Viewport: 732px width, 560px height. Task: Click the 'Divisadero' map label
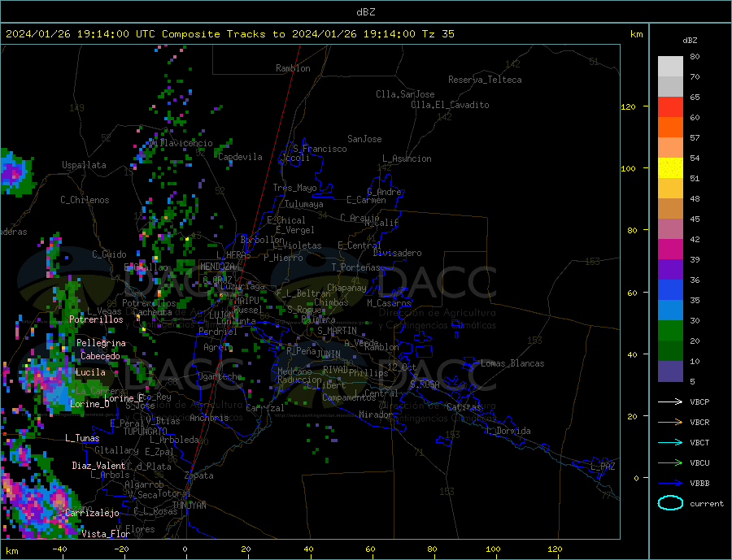coord(397,253)
